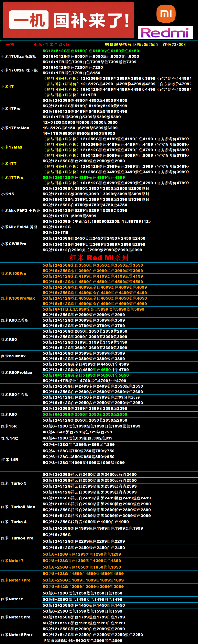The height and width of the screenshot is (644, 198).
Task: Select the green row '5G版16+512G流金白5199黑色5050丹宁5050'
Action: point(120,375)
